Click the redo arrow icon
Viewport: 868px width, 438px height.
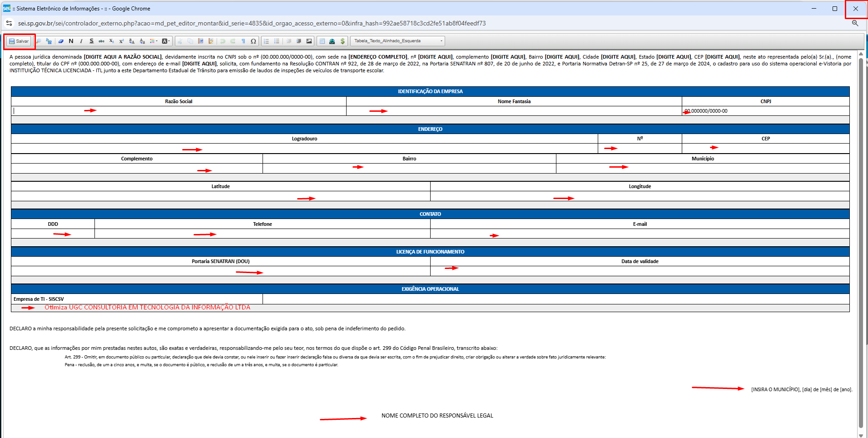(x=233, y=41)
